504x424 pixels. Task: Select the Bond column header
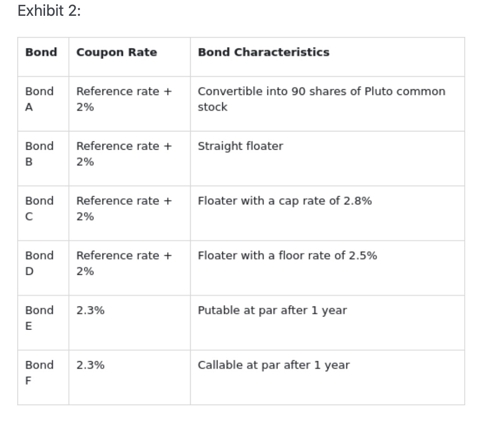[x=41, y=52]
